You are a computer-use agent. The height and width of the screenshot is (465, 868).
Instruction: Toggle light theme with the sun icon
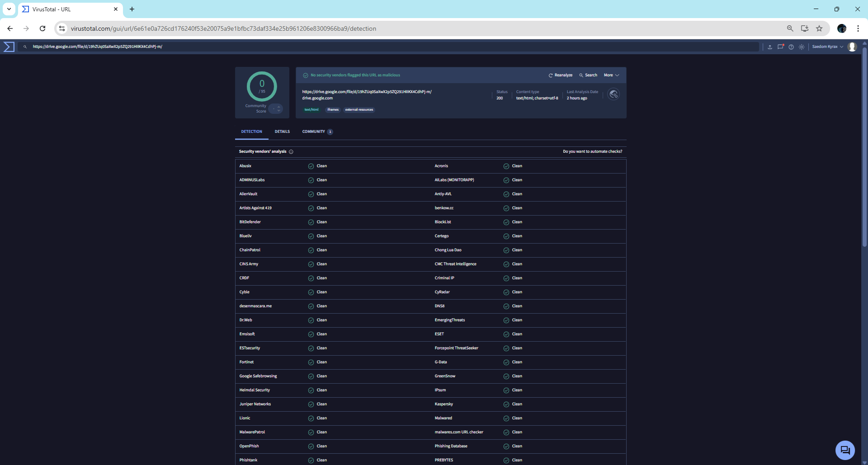coord(802,47)
